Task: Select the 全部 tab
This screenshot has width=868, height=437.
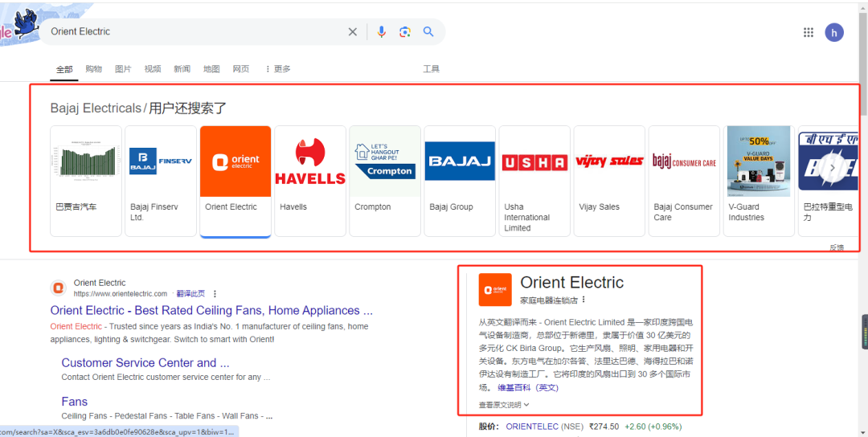Action: (64, 69)
